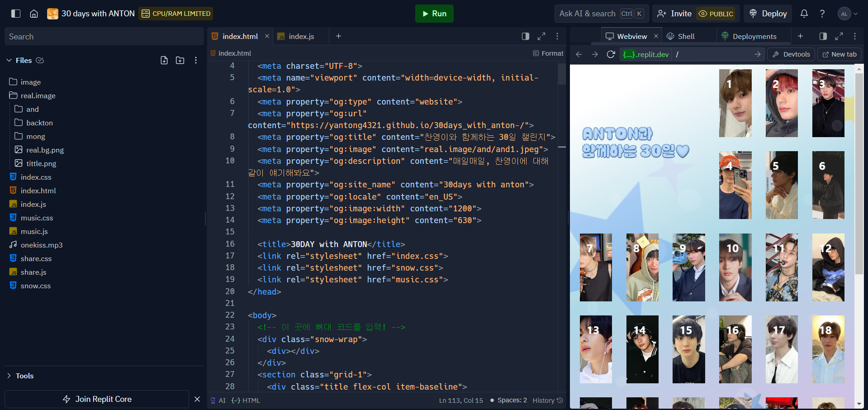
Task: Open the help question mark menu
Action: coord(822,14)
